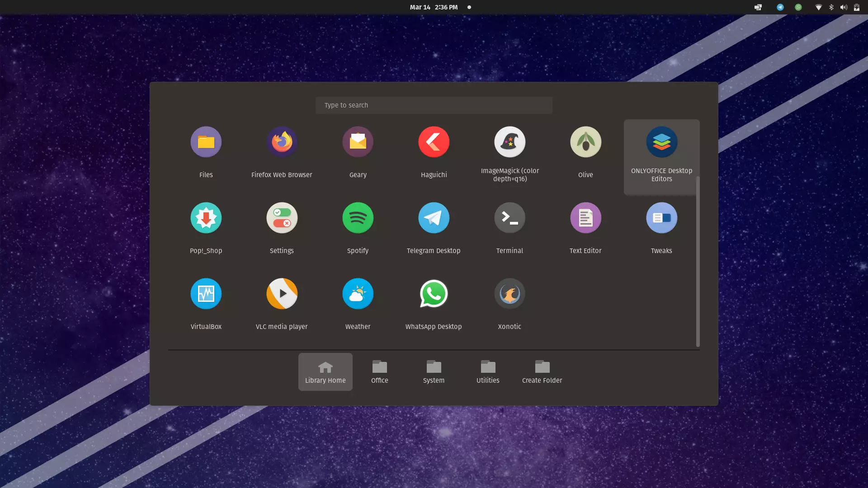Launch the Xonotic game
Image resolution: width=868 pixels, height=488 pixels.
click(509, 294)
